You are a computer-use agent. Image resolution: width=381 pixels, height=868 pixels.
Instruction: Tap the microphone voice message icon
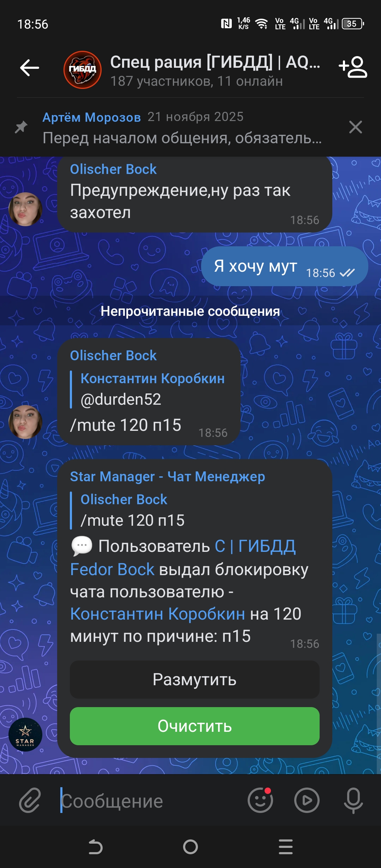[353, 800]
